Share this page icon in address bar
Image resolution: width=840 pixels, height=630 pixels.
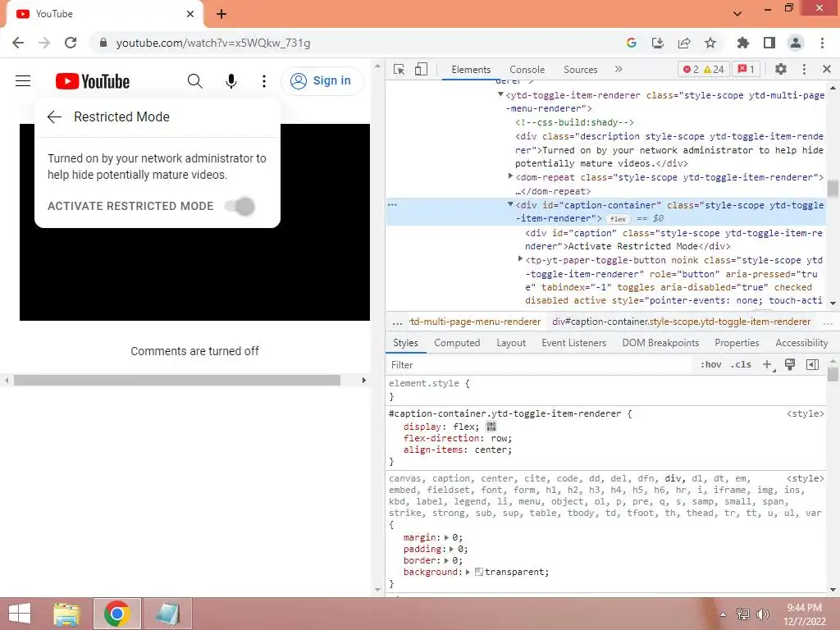click(x=684, y=43)
